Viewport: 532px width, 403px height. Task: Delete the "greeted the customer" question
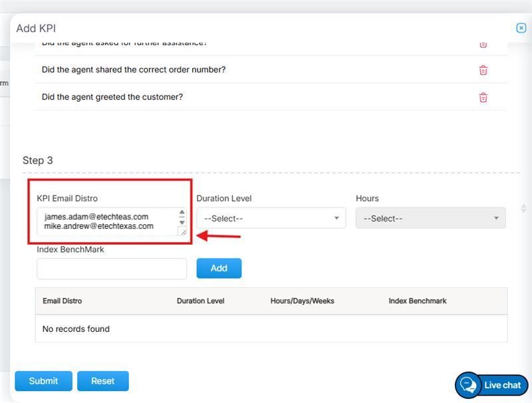point(483,97)
